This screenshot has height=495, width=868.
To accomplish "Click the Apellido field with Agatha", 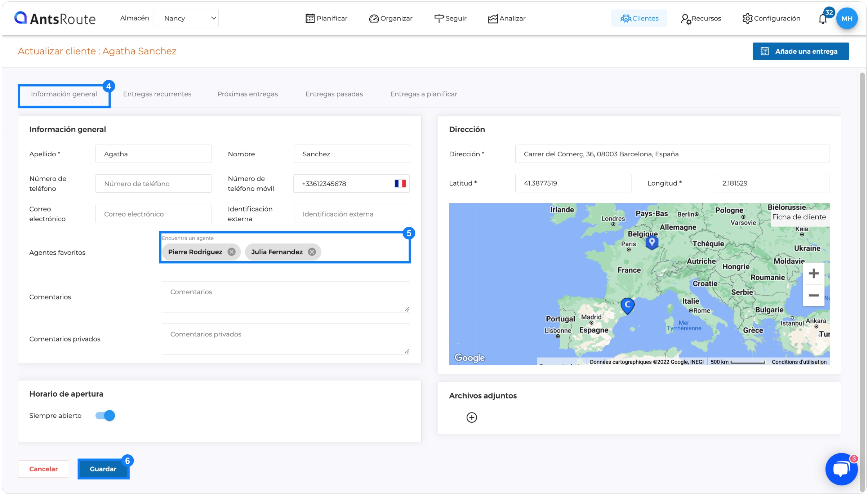I will [x=153, y=154].
